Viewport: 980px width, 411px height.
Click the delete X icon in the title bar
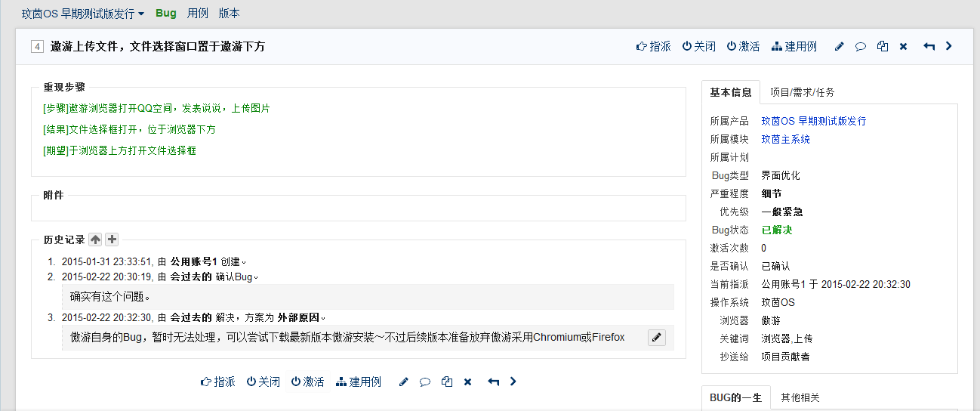pos(903,47)
